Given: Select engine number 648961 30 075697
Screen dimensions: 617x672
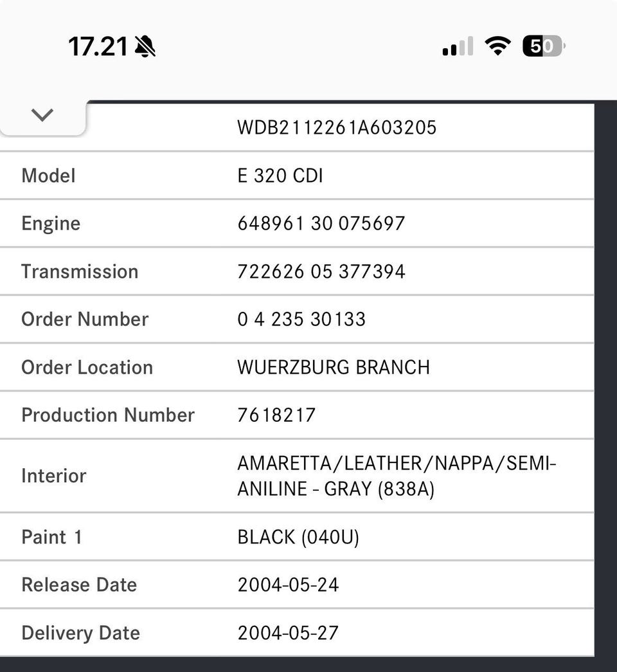Looking at the screenshot, I should (321, 223).
